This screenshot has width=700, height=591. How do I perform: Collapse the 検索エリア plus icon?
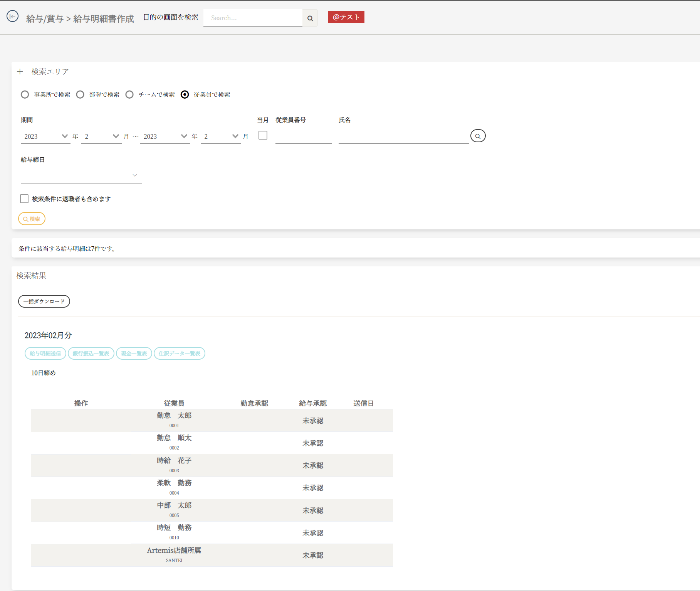click(20, 72)
